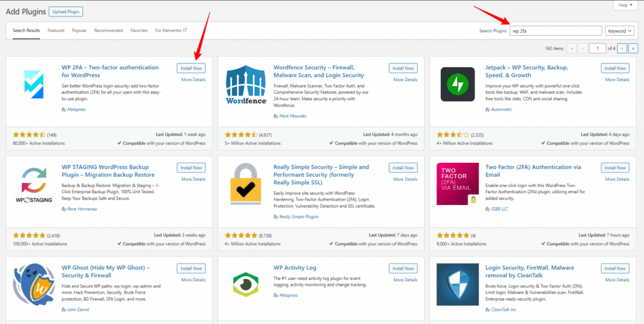Click the Two Factor via Email pink logo
Screen dimensions: 644x324
(458, 184)
